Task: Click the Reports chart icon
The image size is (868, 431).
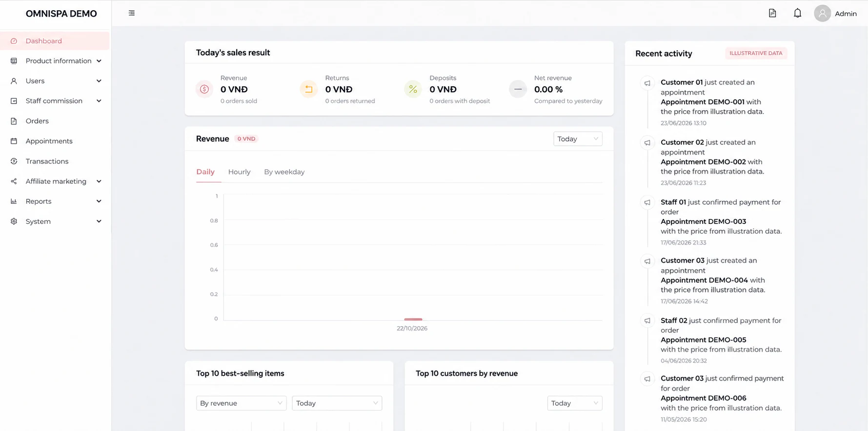Action: (x=14, y=201)
